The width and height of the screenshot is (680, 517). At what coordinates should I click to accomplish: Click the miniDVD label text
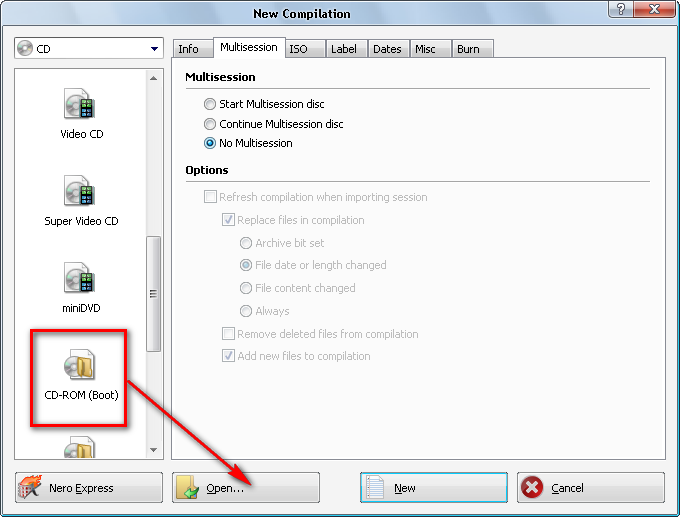(x=81, y=308)
